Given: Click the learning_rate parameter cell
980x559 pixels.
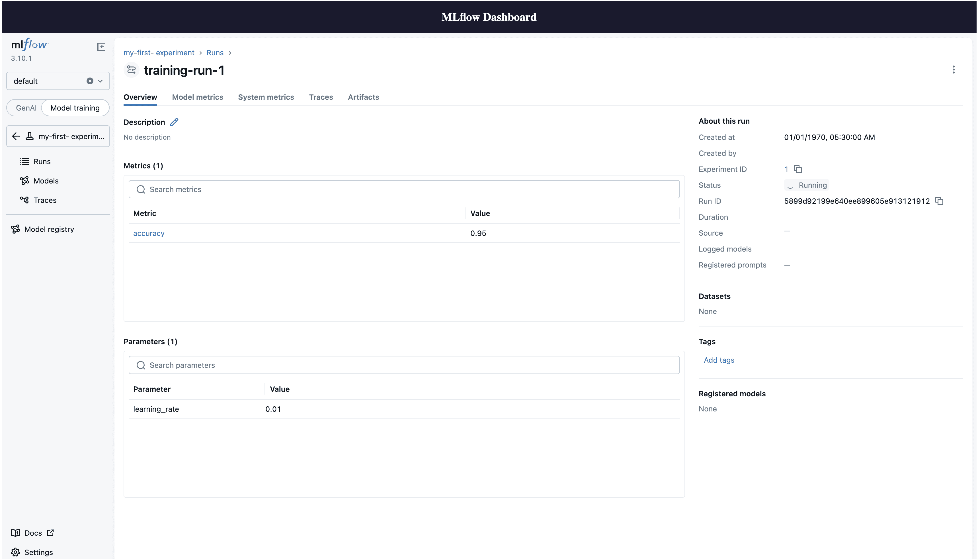Looking at the screenshot, I should 156,409.
